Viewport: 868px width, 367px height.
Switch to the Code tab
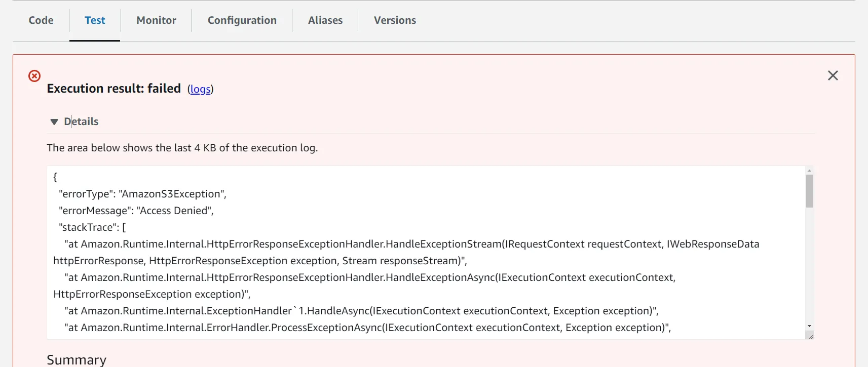coord(41,20)
